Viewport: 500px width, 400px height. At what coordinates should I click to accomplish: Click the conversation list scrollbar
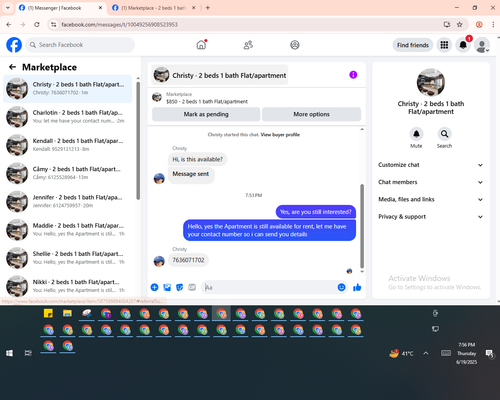click(138, 141)
